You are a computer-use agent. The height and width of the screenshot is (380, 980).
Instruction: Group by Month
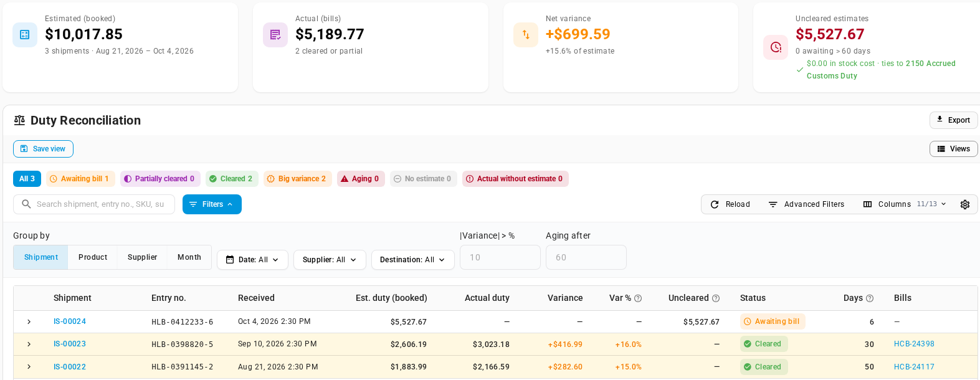[x=189, y=257]
